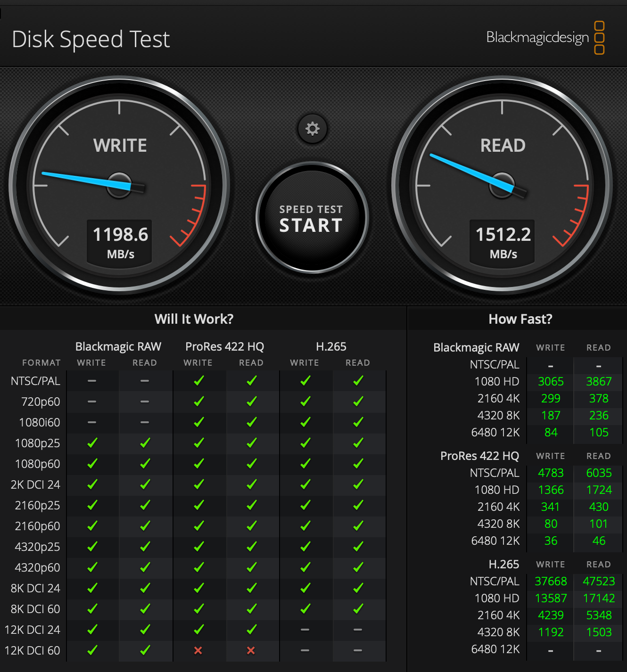Image resolution: width=627 pixels, height=672 pixels.
Task: Click the H.265 1080 HD read value 17142
Action: [599, 598]
